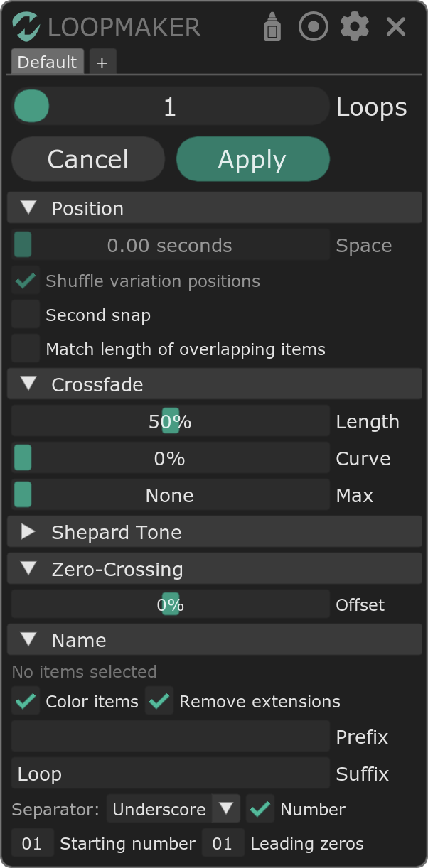
Task: Collapse the Crossfade section
Action: click(x=28, y=384)
